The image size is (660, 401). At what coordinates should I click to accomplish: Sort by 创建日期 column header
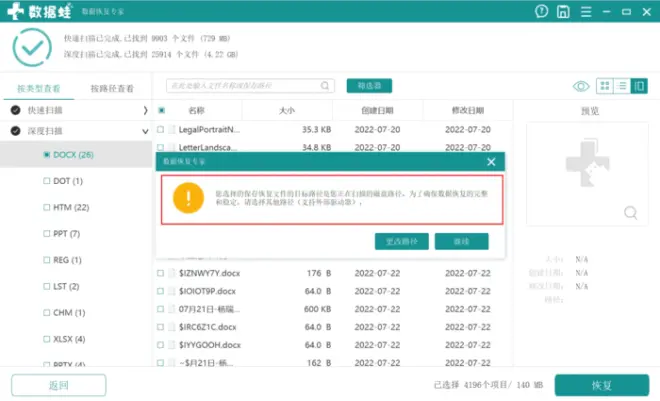(377, 111)
